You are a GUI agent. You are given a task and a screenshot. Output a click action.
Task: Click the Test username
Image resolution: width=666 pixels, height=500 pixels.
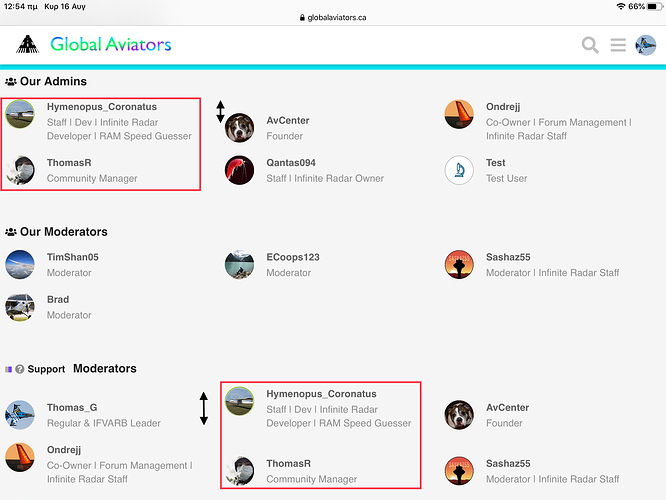496,163
